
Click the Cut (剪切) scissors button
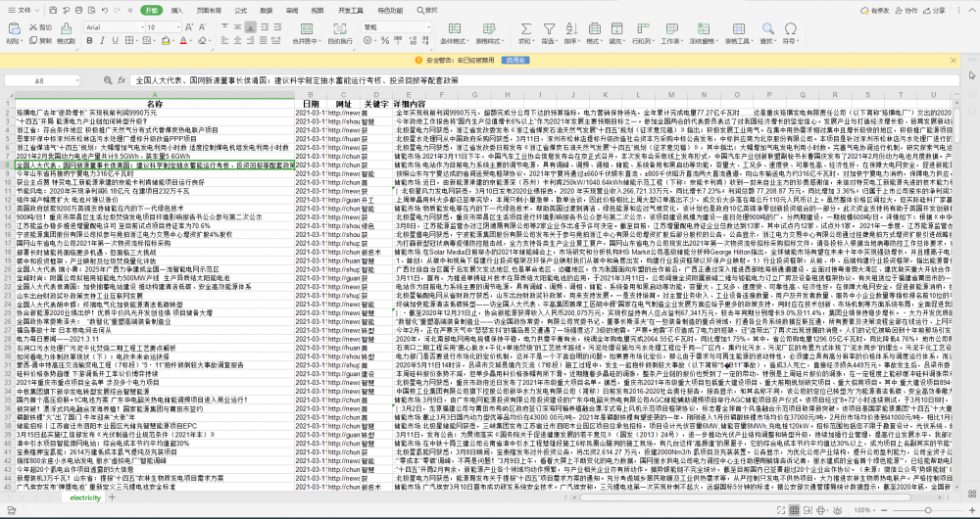[x=40, y=28]
